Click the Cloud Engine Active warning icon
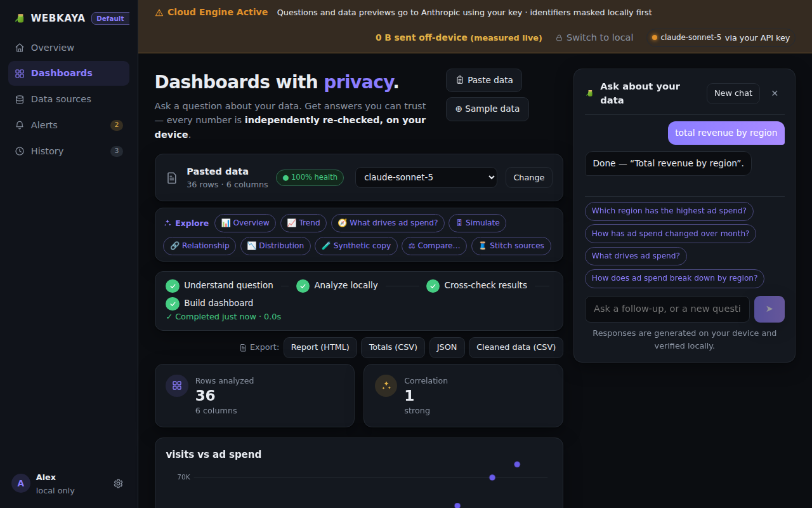Screen dimensions: 812x508 point(159,12)
